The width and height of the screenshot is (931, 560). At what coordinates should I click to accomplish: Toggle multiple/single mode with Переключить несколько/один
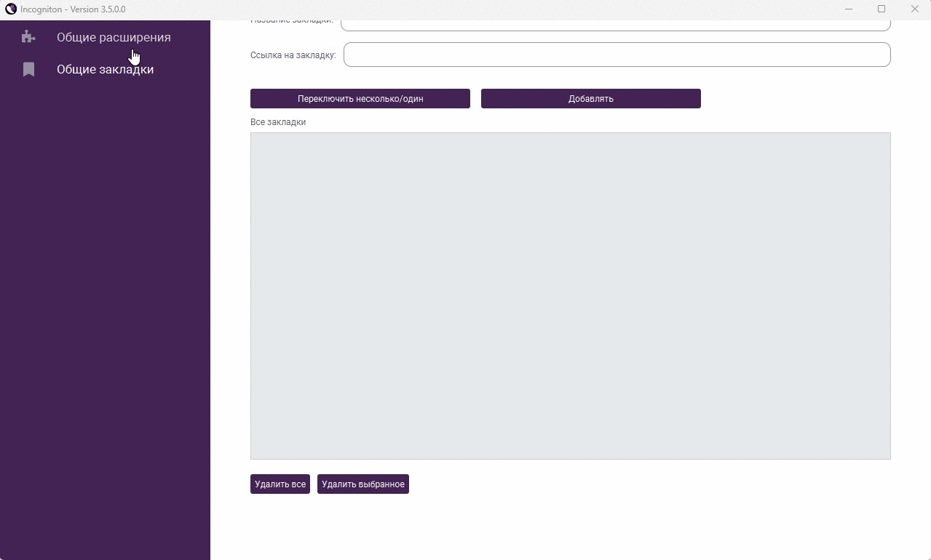[x=360, y=99]
